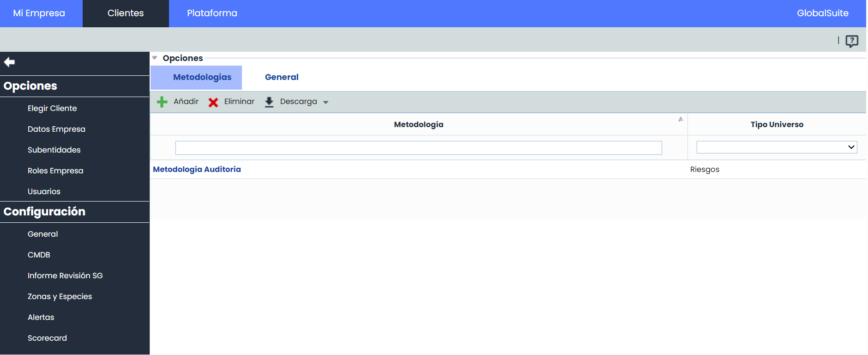Open the Mi Empresa top menu
868x355 pixels.
[39, 13]
